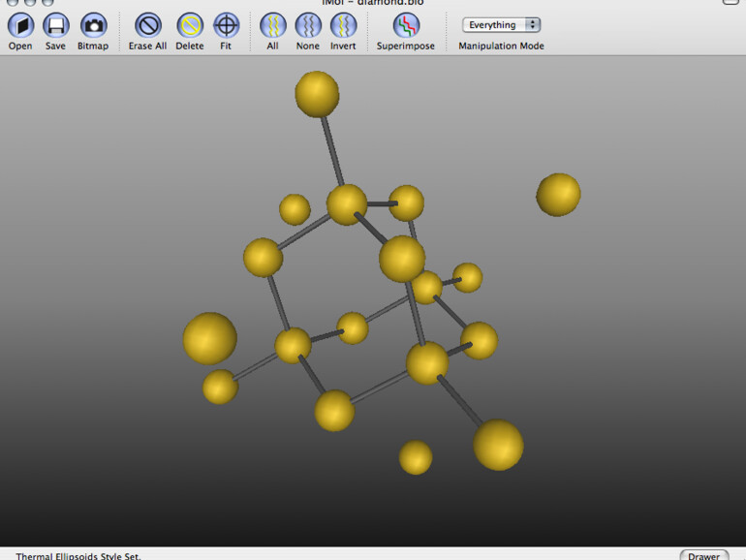This screenshot has height=560, width=746.
Task: Fit the molecule using the Fit icon
Action: (x=226, y=26)
